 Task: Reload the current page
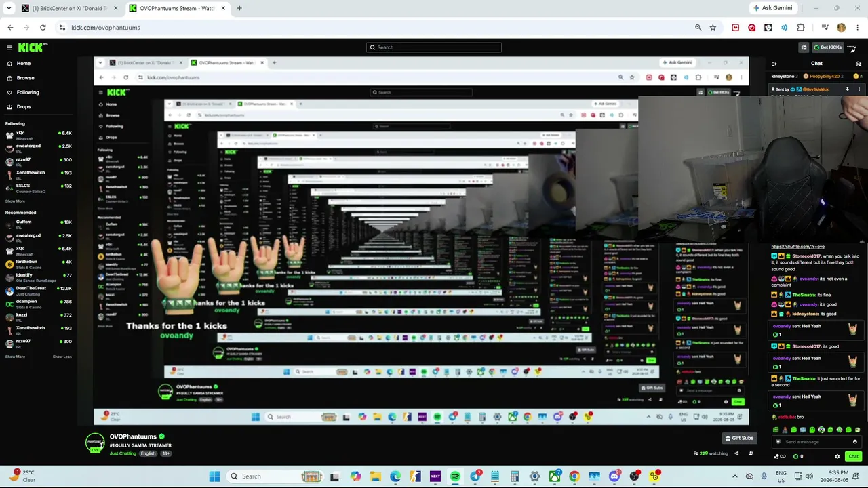pos(43,28)
